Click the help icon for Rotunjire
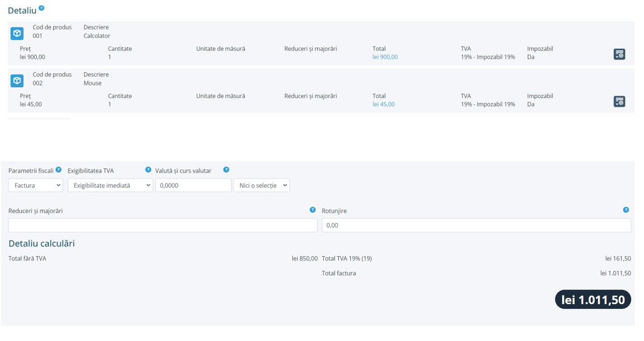Viewport: 644px width, 341px height. (x=626, y=210)
